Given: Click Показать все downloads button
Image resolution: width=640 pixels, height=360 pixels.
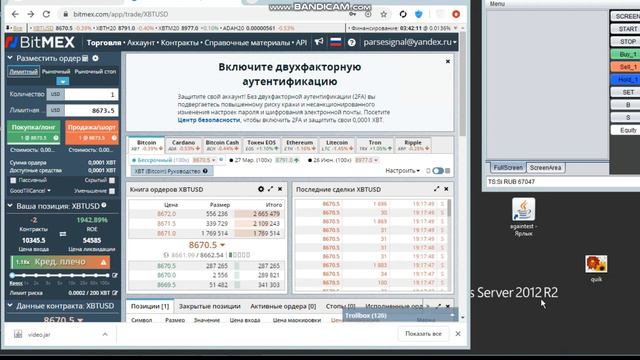Looking at the screenshot, I should click(x=423, y=334).
